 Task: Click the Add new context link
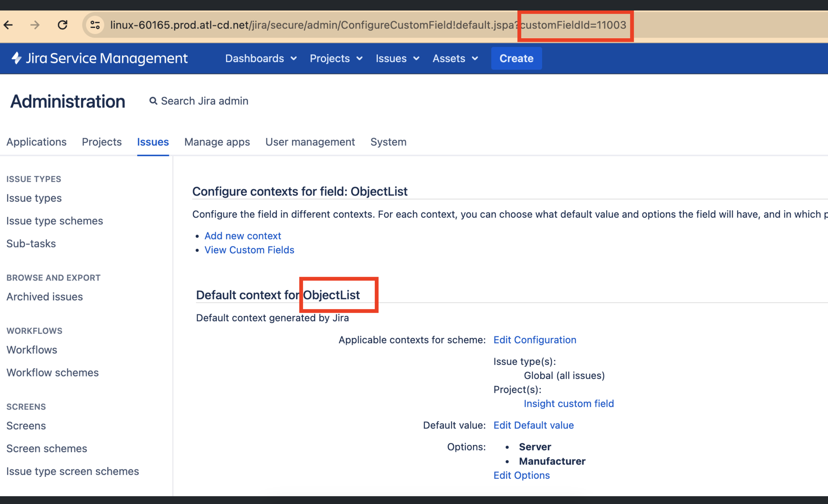tap(243, 236)
